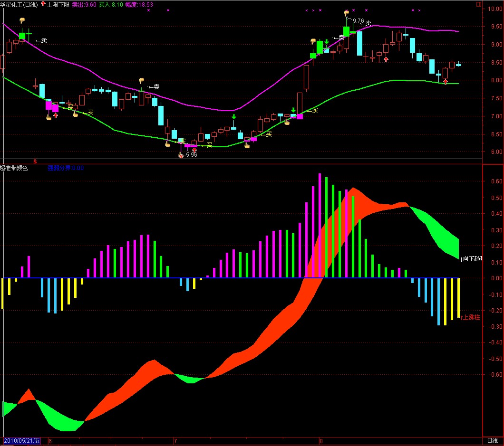504x446 pixels.
Task: Click the -0.60 label on the indicator axis
Action: (495, 374)
